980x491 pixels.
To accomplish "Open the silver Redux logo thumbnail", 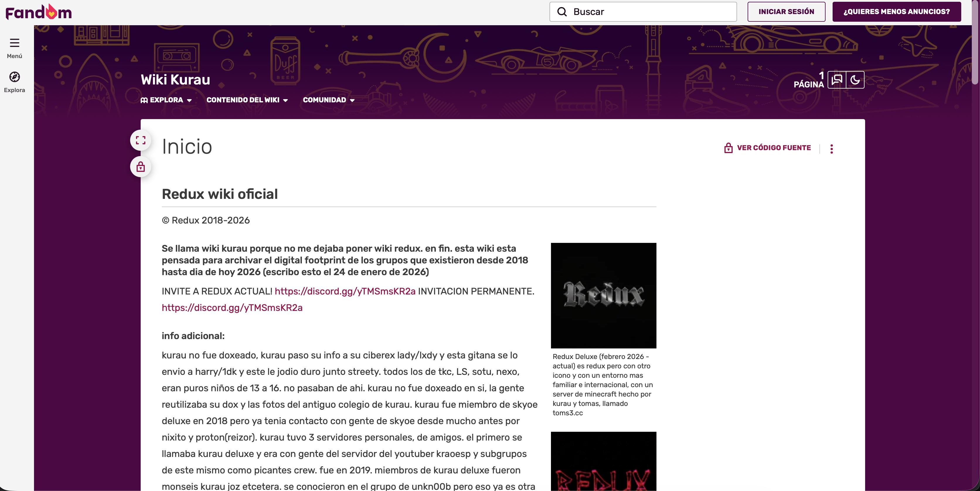I will [x=603, y=295].
